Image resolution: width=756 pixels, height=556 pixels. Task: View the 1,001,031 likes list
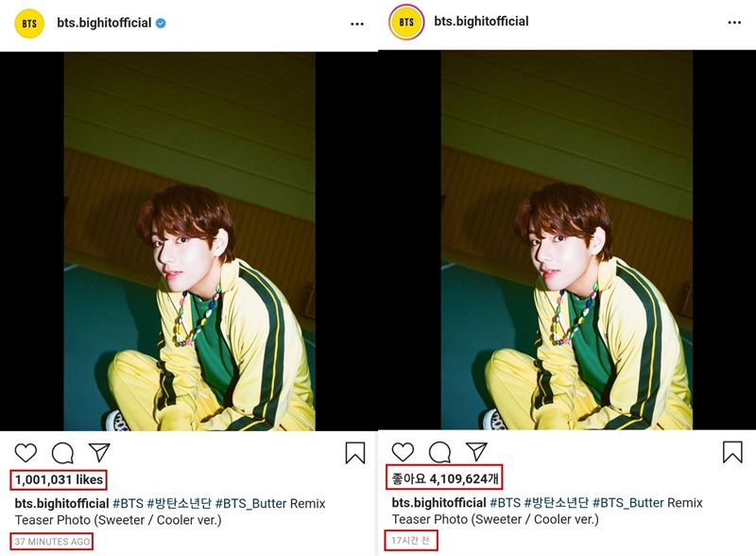coord(59,479)
